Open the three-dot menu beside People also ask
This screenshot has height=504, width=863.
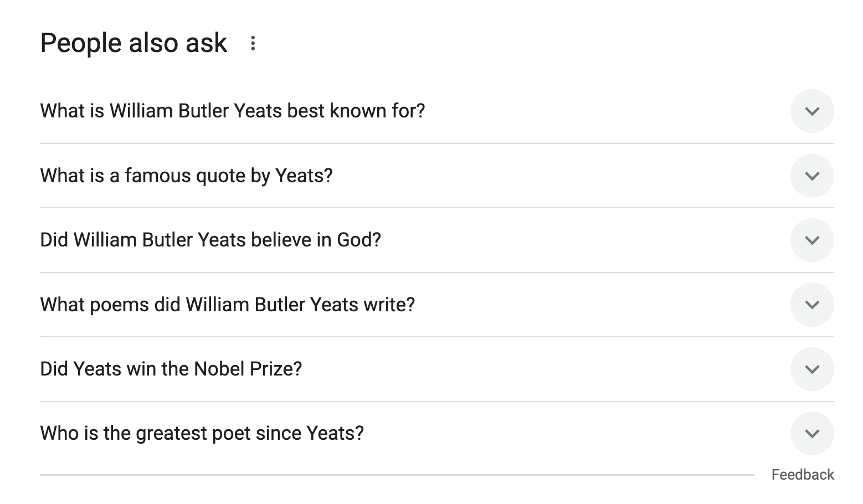coord(253,43)
